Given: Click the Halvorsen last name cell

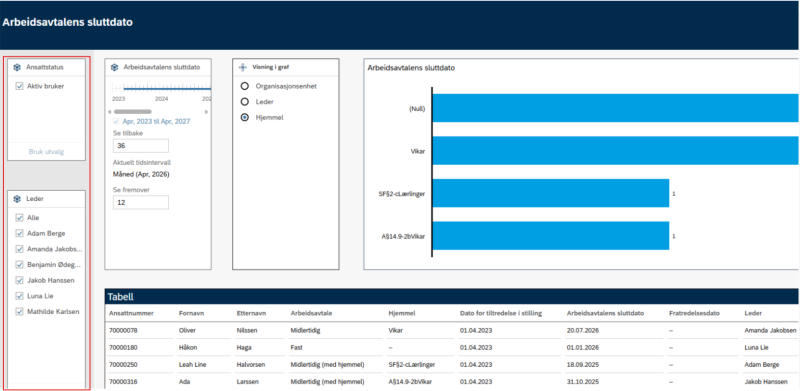Looking at the screenshot, I should tap(252, 364).
